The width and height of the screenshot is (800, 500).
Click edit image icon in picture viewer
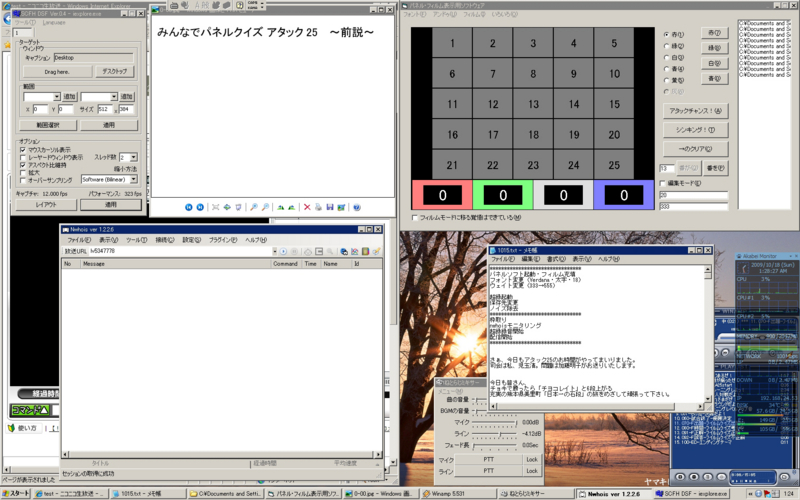coord(341,207)
